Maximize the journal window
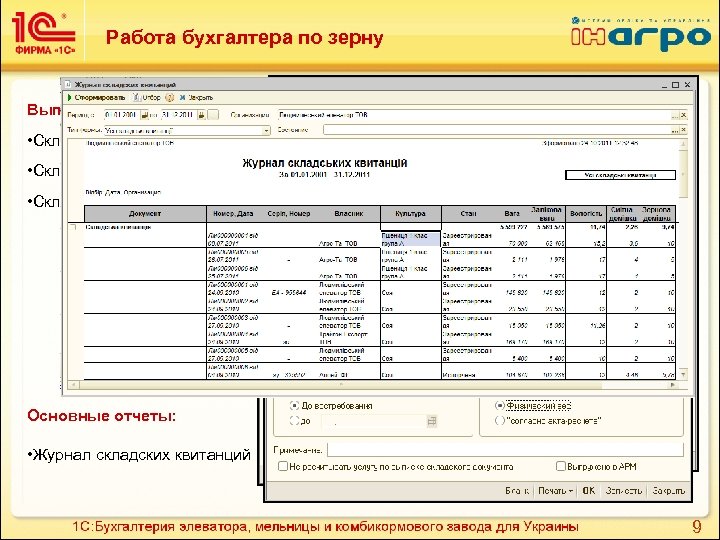Viewport: 720px width, 540px height. 675,85
